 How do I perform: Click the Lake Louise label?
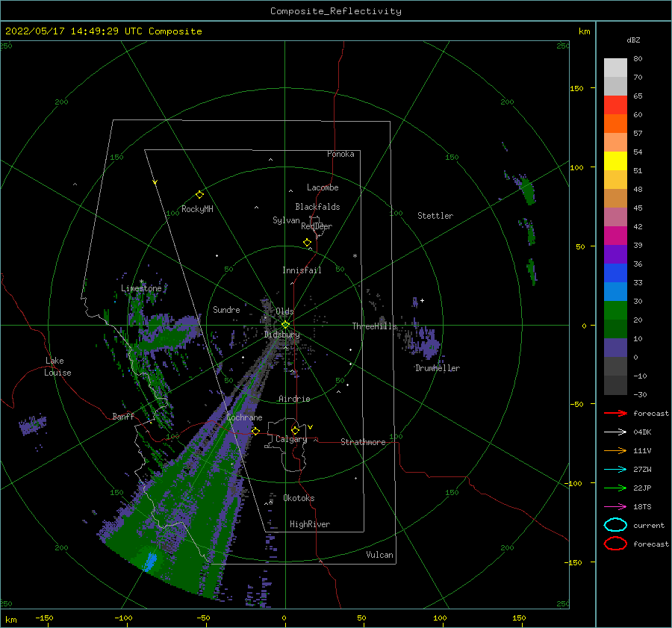[57, 367]
